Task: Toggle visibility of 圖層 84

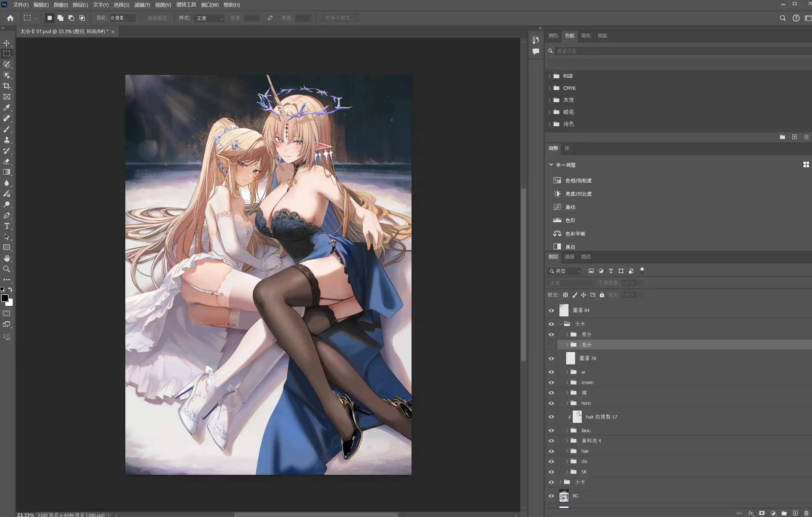Action: pos(551,310)
